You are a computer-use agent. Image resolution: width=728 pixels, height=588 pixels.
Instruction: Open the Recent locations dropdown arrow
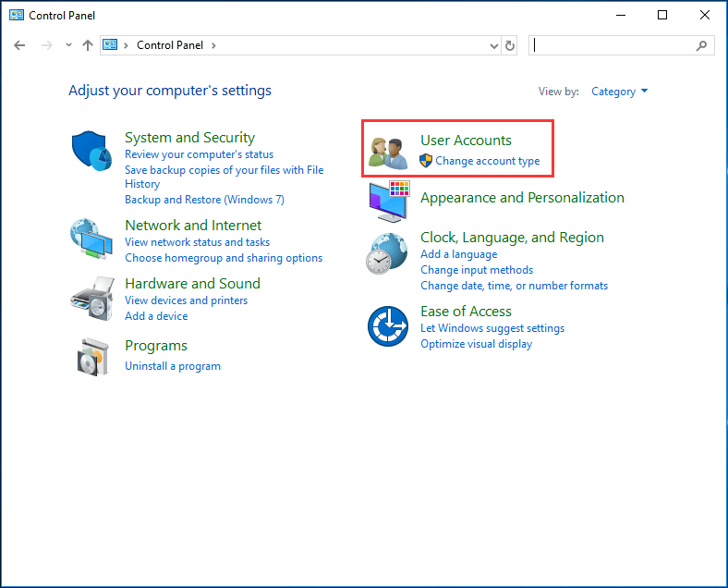click(68, 45)
